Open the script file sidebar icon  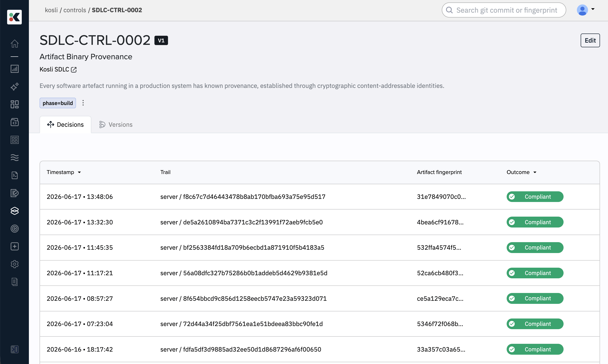click(14, 175)
